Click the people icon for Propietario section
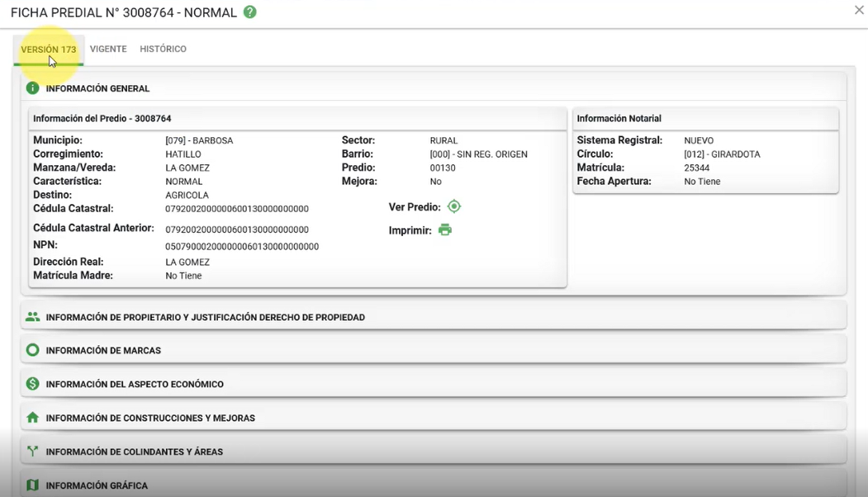Screen dimensions: 868x497 [x=32, y=317]
